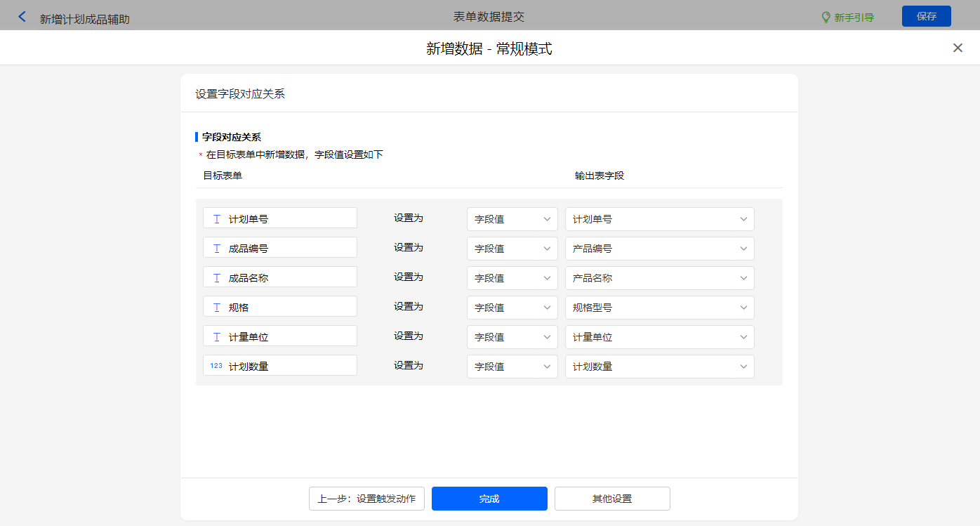Viewport: 980px width, 526px height.
Task: Click the 新手引导 link
Action: [x=854, y=18]
